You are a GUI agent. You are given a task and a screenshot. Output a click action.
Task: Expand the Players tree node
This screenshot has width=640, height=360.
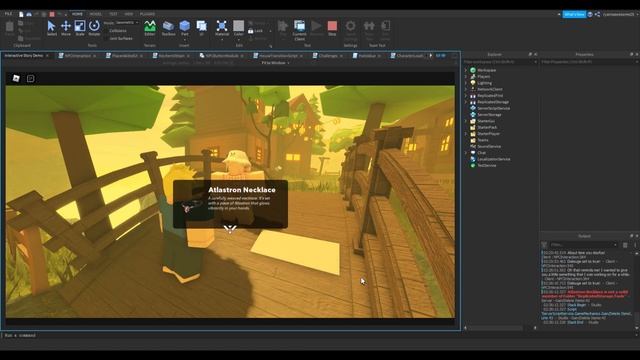point(466,77)
